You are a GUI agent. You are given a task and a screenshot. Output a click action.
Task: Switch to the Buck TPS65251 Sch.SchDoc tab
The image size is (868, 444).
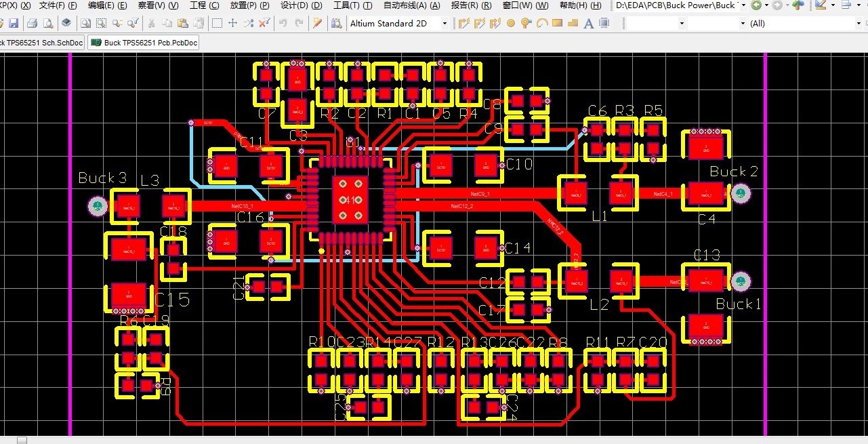41,43
